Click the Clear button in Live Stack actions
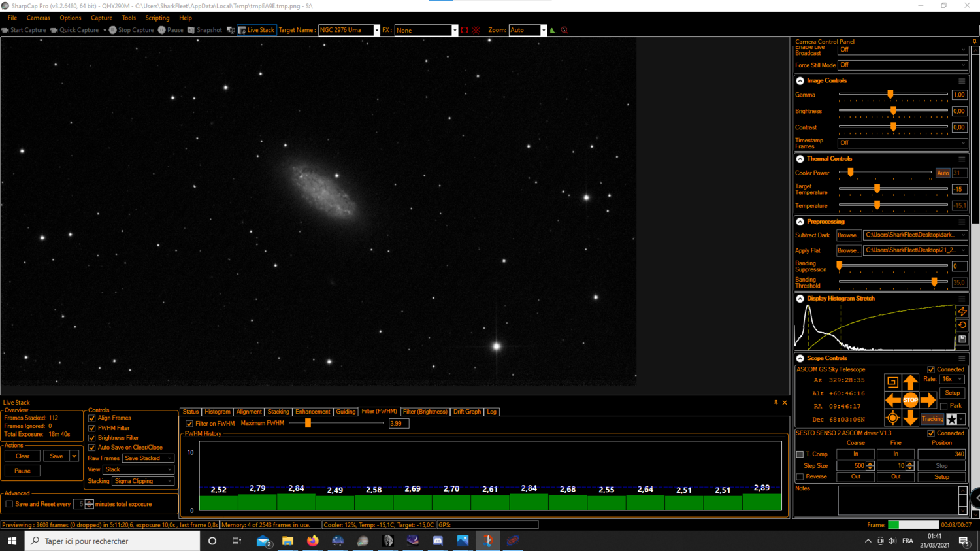980x551 pixels. tap(22, 456)
